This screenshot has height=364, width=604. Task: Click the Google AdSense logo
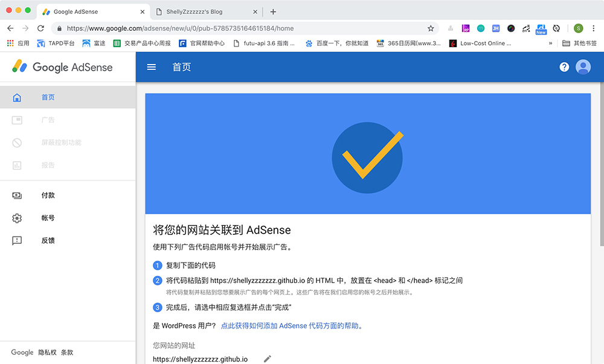point(62,67)
